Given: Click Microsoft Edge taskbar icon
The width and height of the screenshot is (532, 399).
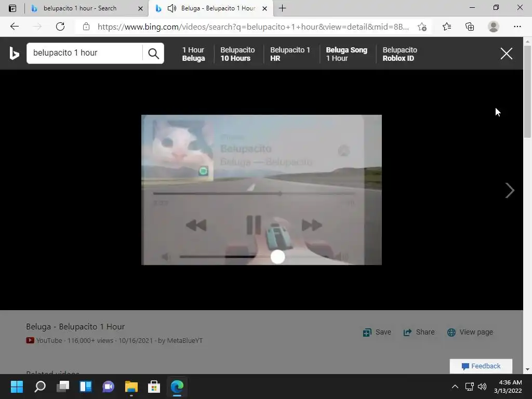Looking at the screenshot, I should click(177, 387).
